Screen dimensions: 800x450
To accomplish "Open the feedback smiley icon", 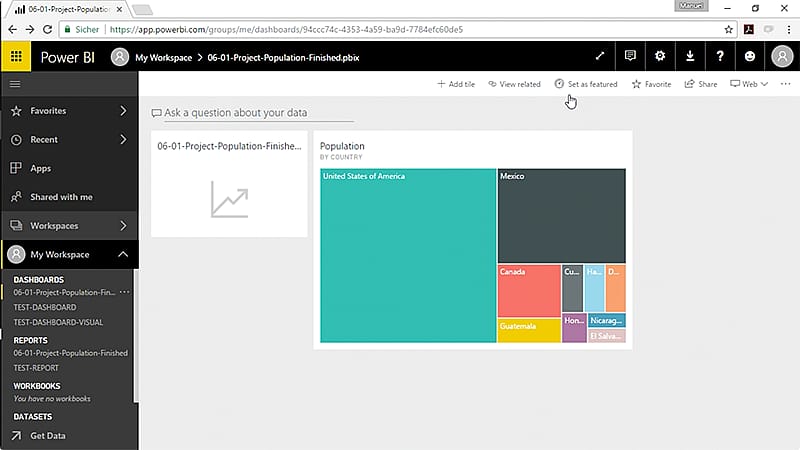I will 749,56.
